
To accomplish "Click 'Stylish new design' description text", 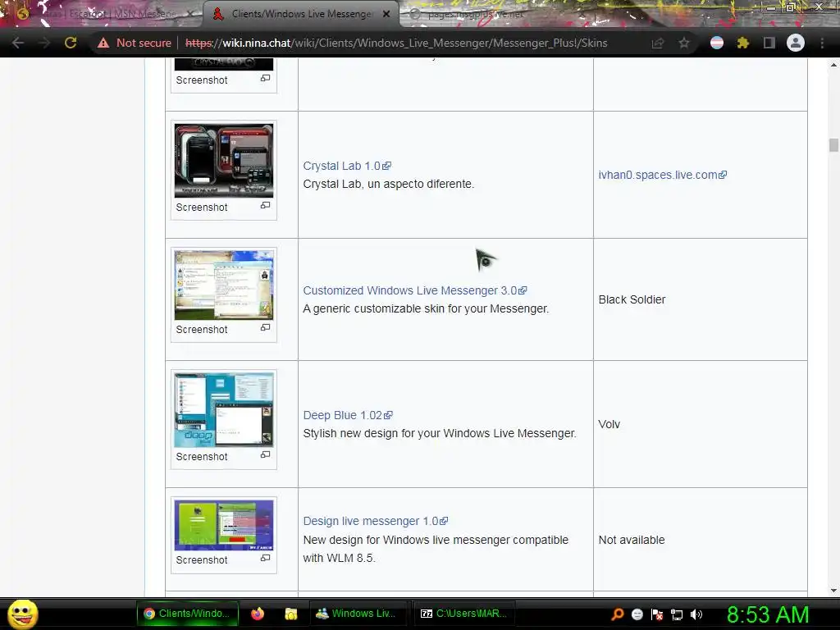I will 440,433.
